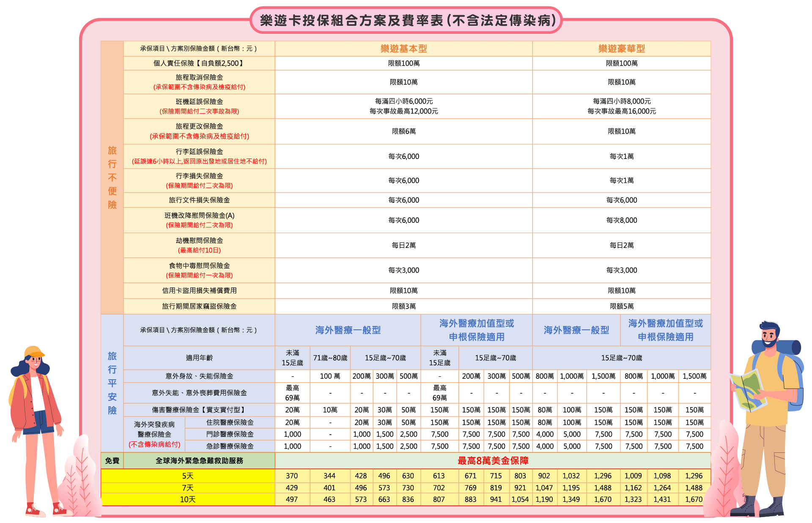Image resolution: width=812 pixels, height=523 pixels.
Task: Click the 住院醫療保險金 row label
Action: point(230,422)
